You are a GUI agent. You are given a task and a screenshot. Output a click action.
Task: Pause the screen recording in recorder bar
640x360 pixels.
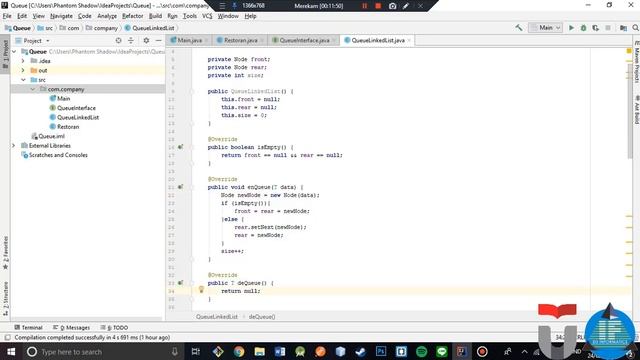pos(364,6)
